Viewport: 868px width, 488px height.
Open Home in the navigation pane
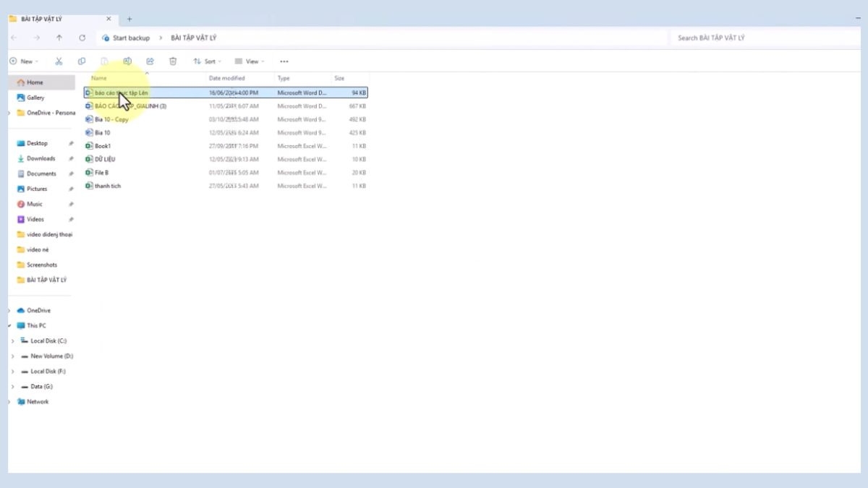(41, 82)
